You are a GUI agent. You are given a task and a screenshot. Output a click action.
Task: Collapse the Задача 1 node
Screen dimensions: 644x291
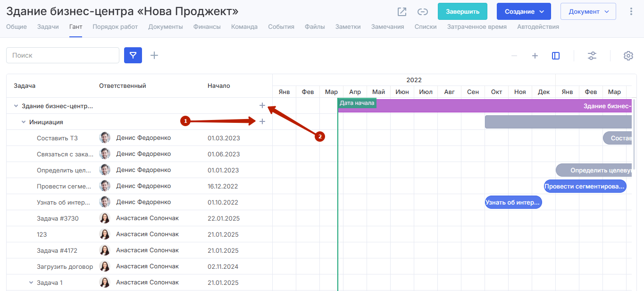pyautogui.click(x=31, y=282)
